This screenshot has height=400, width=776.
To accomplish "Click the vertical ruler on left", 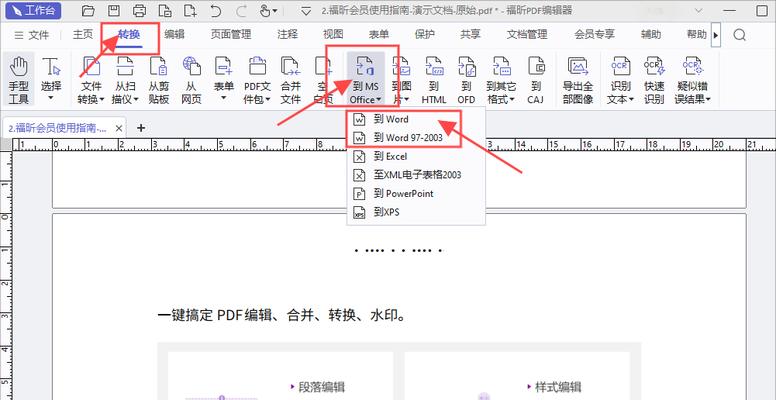I will coord(5,275).
